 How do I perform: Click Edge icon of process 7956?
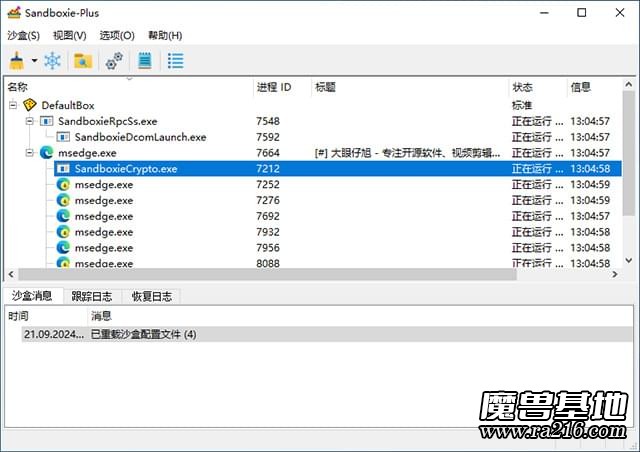(63, 247)
